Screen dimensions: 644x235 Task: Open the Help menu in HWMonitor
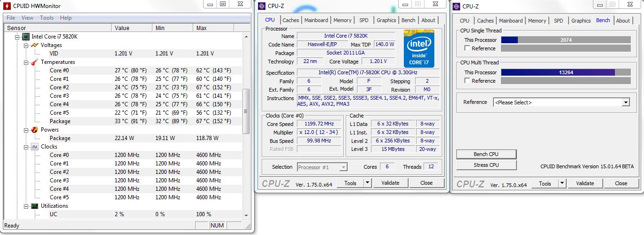click(x=66, y=18)
